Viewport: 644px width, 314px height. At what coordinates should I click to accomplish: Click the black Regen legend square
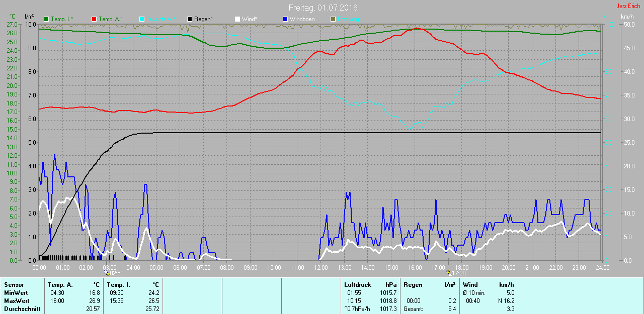[190, 19]
